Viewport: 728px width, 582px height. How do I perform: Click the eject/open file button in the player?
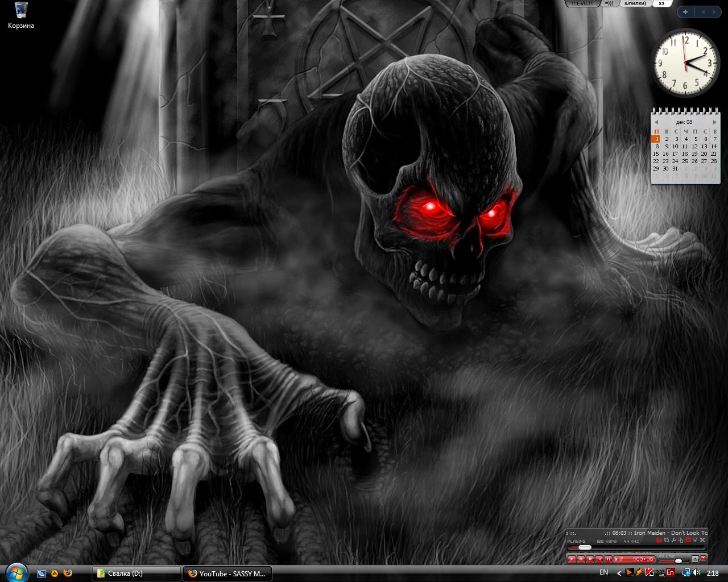694,559
